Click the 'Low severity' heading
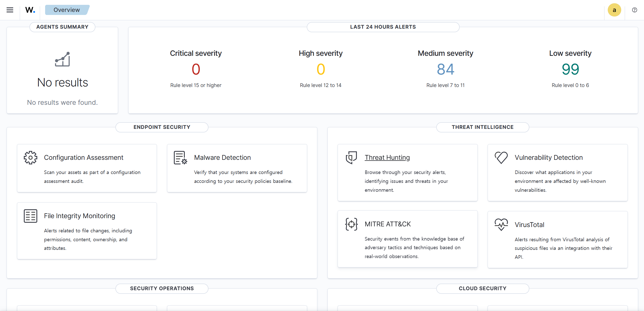 [x=570, y=53]
